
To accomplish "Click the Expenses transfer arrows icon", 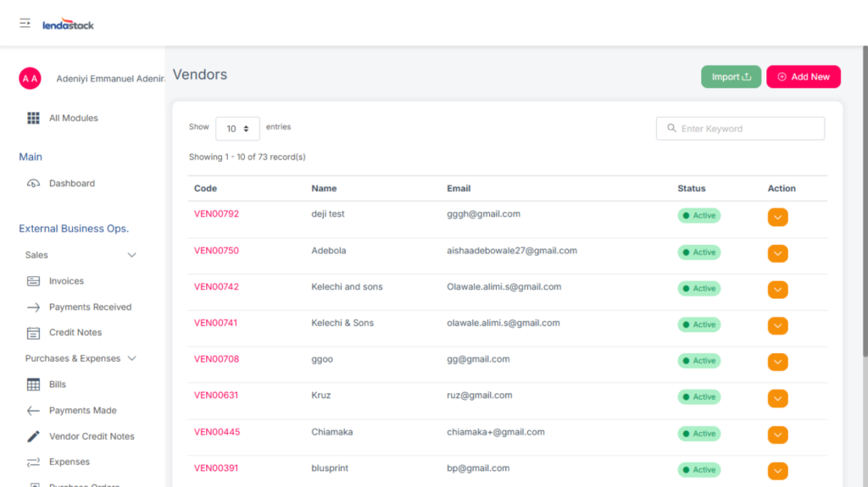I will [x=34, y=462].
